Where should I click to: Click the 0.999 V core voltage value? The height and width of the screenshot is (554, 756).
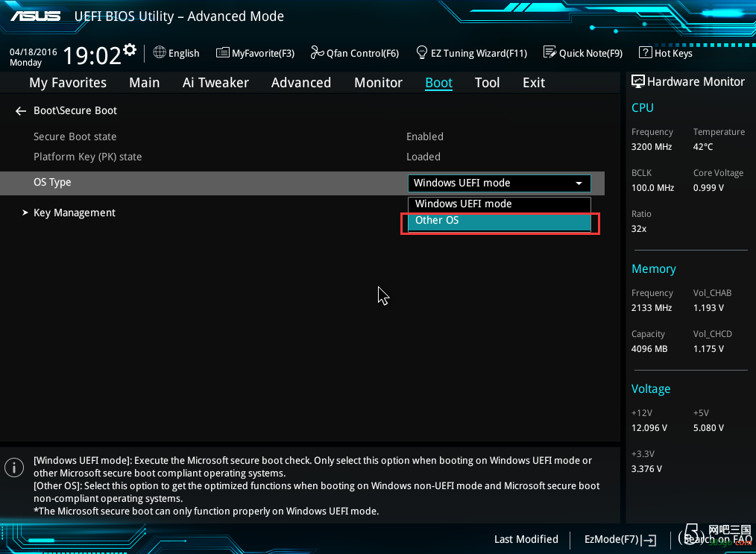click(x=708, y=188)
